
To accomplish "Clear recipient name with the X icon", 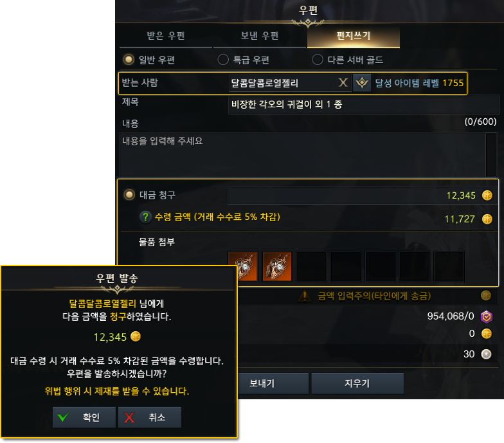I will point(343,83).
